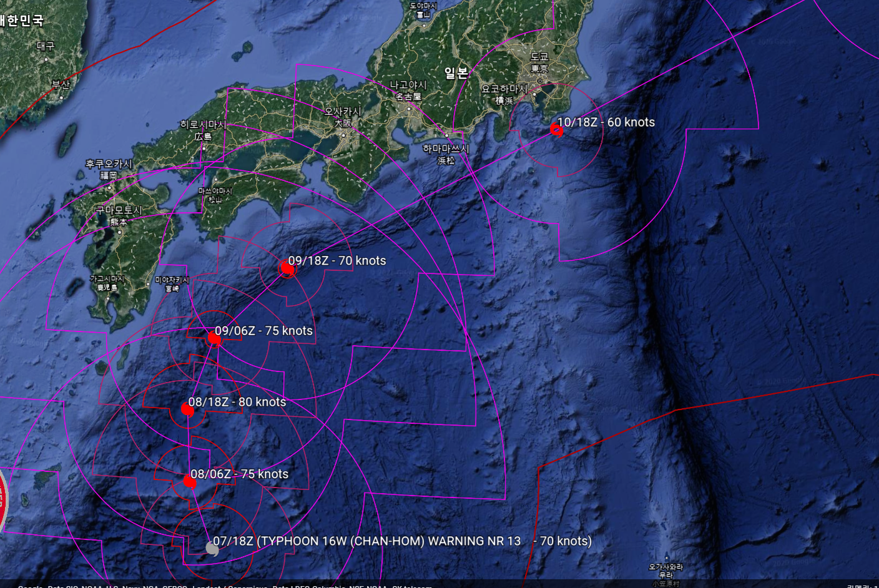Select the '10/18Z - 60 knots' label

pos(606,122)
